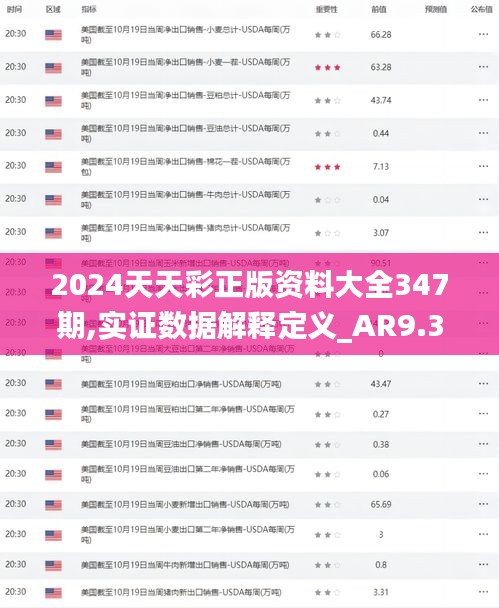Click US flag icon in 小麦总计 row
Viewport: 499px width, 608px height.
53,35
